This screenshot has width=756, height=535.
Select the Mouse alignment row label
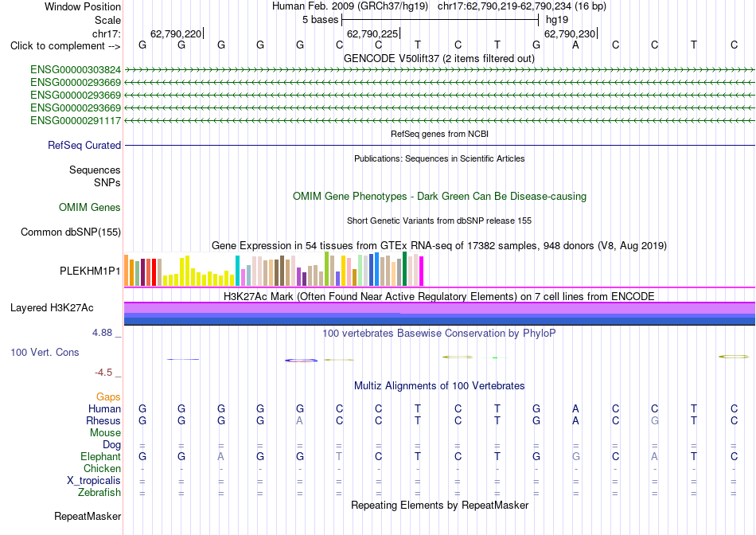(x=105, y=433)
